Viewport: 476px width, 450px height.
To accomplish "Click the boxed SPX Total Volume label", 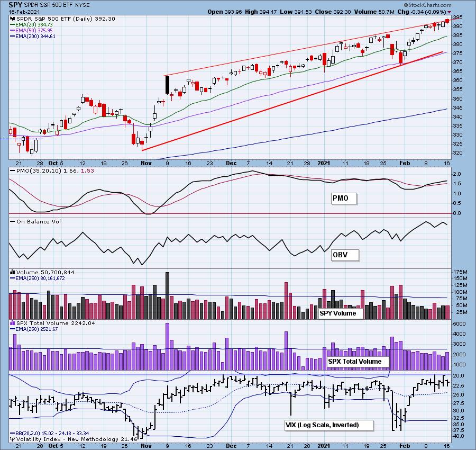I will (358, 362).
